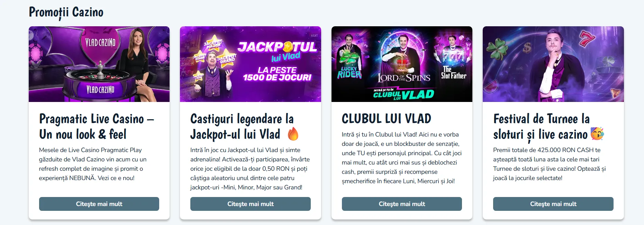Click the Lord of the Spins logo
644x225 pixels.
[x=404, y=78]
